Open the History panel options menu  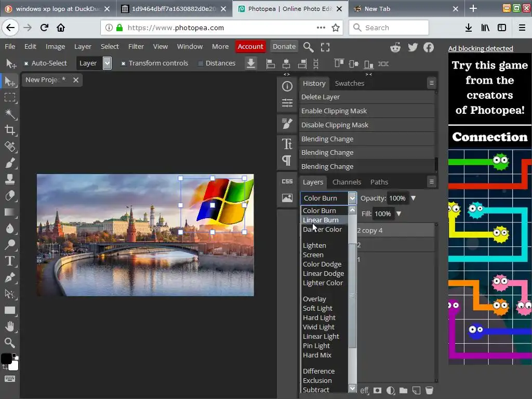(431, 83)
